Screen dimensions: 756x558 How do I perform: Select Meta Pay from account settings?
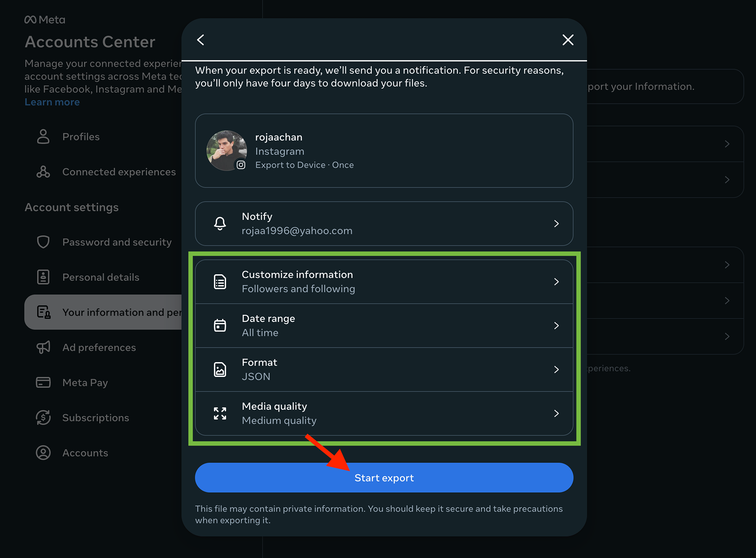[x=85, y=383]
